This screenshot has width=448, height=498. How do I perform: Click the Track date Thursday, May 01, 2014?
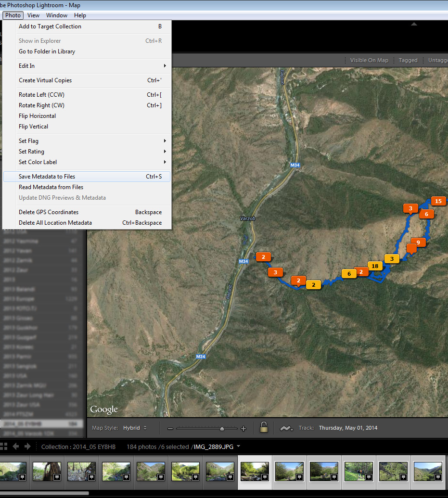click(348, 428)
